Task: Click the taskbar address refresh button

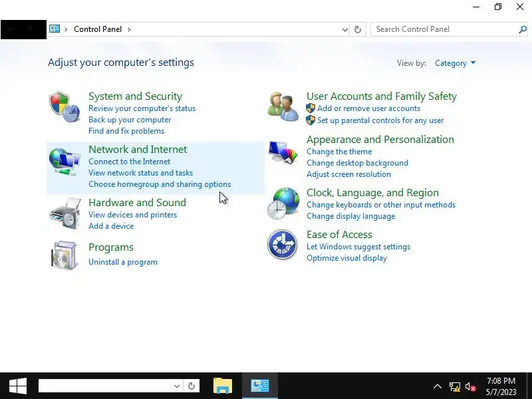Action: [x=192, y=386]
